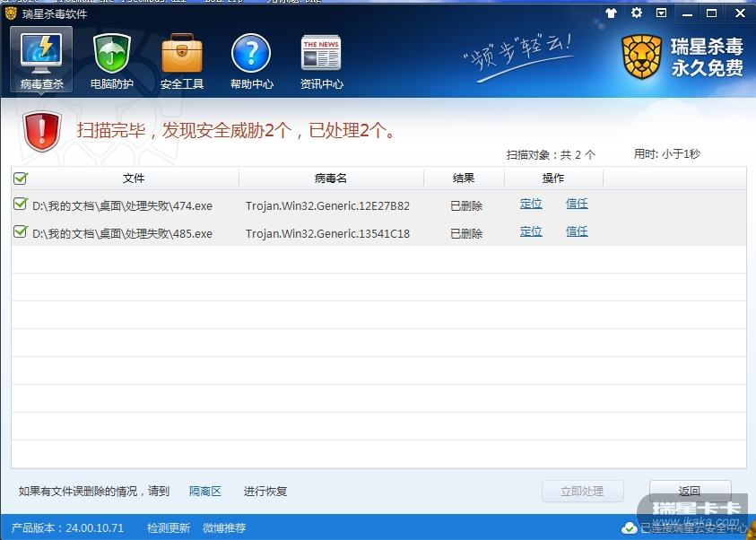
Task: Click the Rising lion logo
Action: 642,57
